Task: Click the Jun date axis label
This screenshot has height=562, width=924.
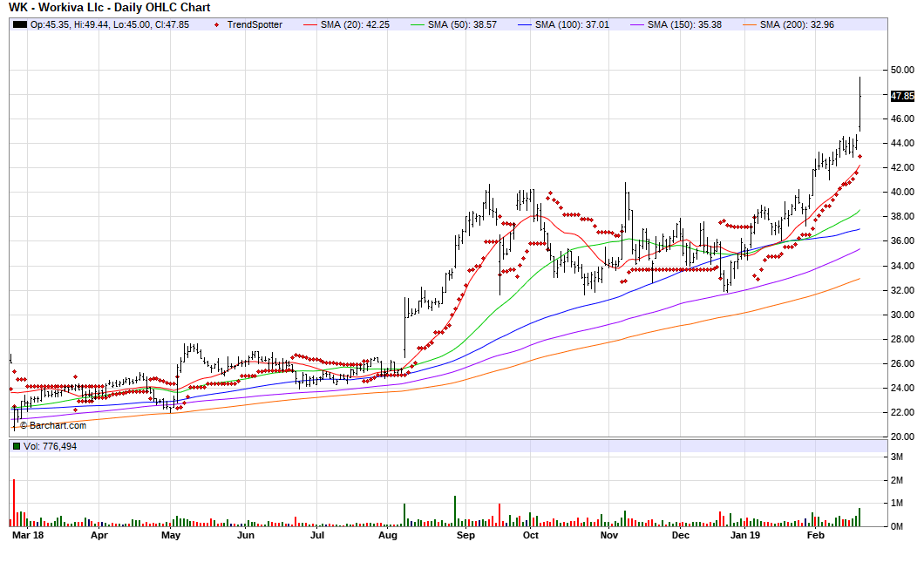Action: coord(246,536)
